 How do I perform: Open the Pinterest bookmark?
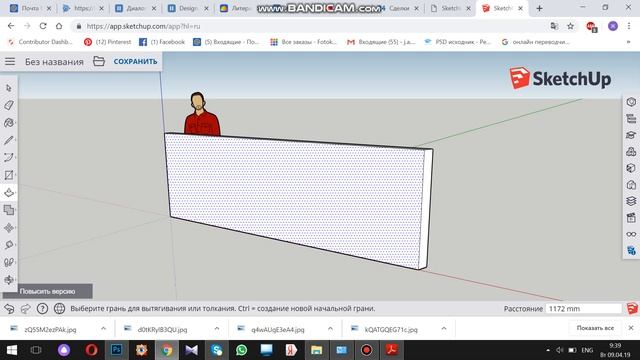click(x=108, y=42)
